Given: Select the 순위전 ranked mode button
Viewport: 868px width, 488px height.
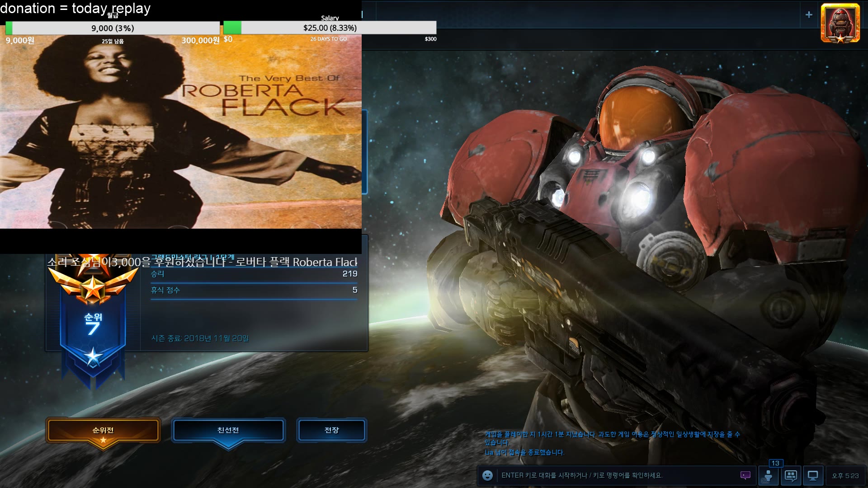Looking at the screenshot, I should (x=104, y=431).
